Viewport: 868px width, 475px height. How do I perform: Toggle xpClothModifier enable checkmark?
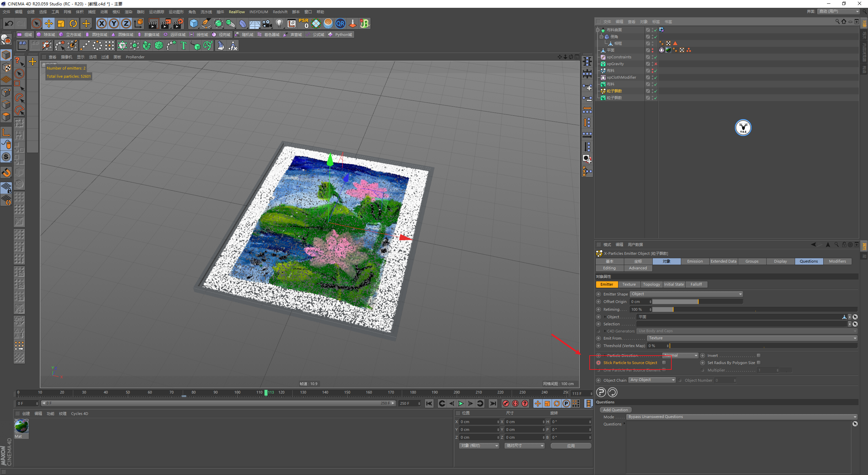point(656,77)
